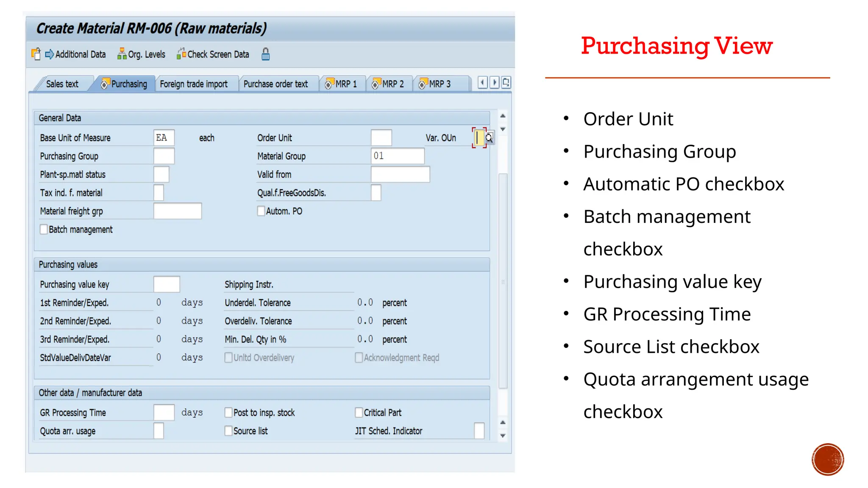Click the Quota arr. usage field
Screen dimensions: 868x488
[159, 431]
